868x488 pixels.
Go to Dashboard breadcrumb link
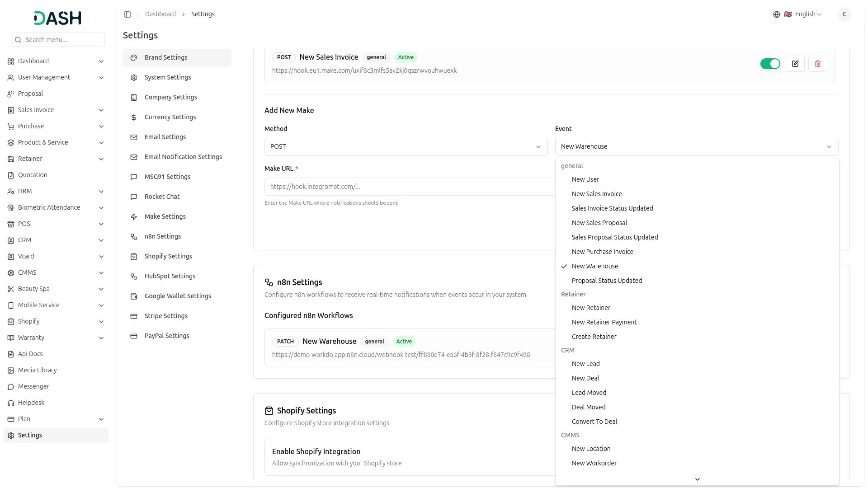point(160,14)
